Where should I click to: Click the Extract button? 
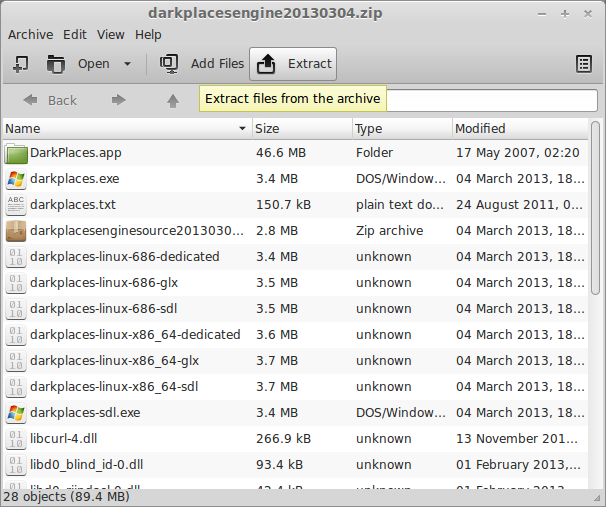point(293,64)
